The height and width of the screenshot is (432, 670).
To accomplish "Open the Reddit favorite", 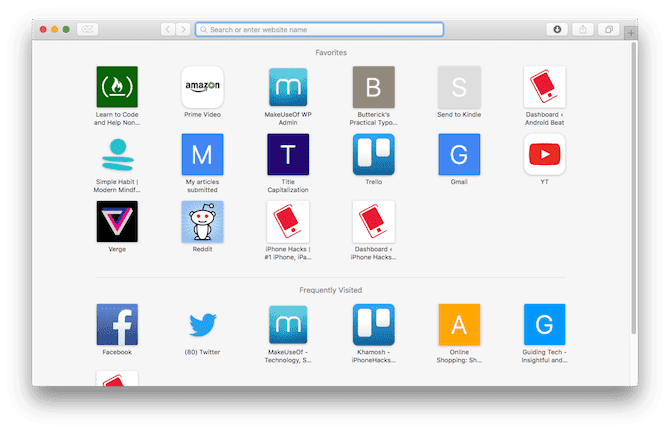I will (x=202, y=221).
